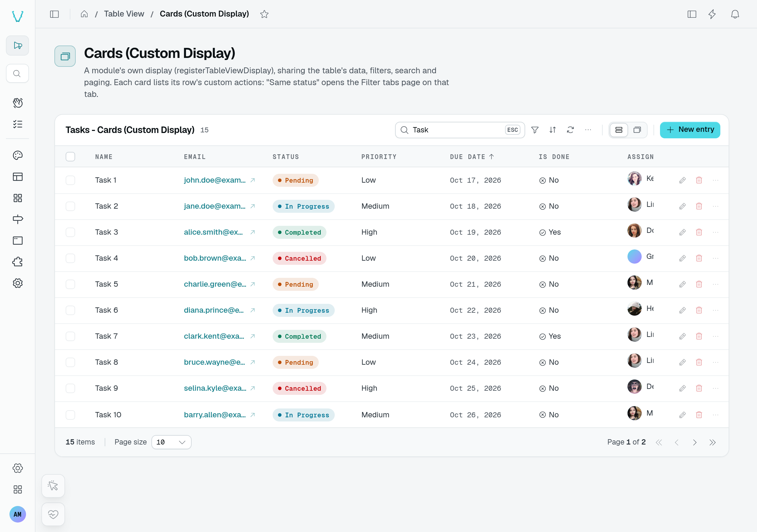This screenshot has height=532, width=757.
Task: Edit Task 1 with pencil icon
Action: pos(682,180)
